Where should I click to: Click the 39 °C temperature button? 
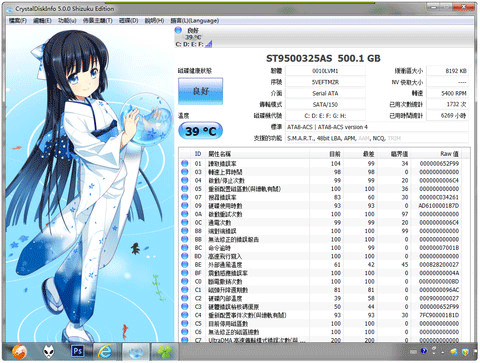pyautogui.click(x=200, y=131)
